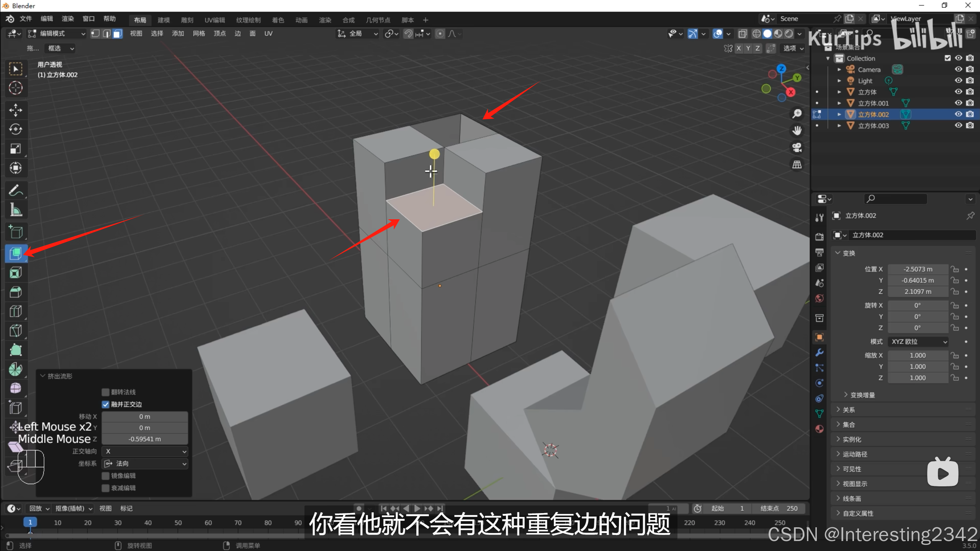Screen dimensions: 980x551
Task: Open the Modifier properties wrench tab
Action: click(819, 352)
